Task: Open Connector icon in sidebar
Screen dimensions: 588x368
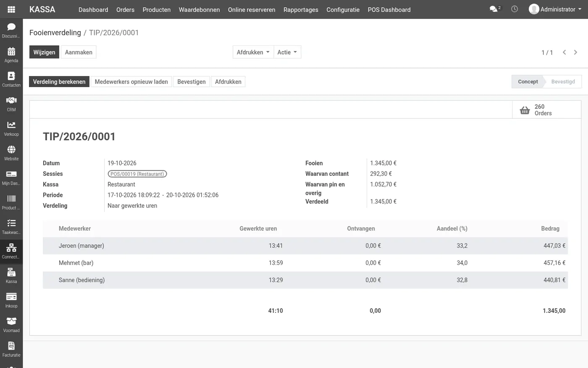Action: [11, 251]
